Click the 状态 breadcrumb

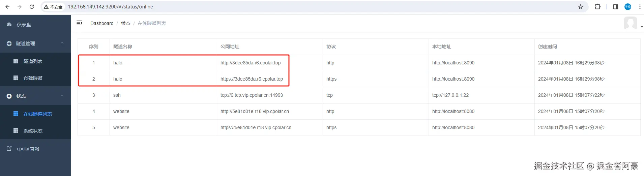tap(125, 23)
